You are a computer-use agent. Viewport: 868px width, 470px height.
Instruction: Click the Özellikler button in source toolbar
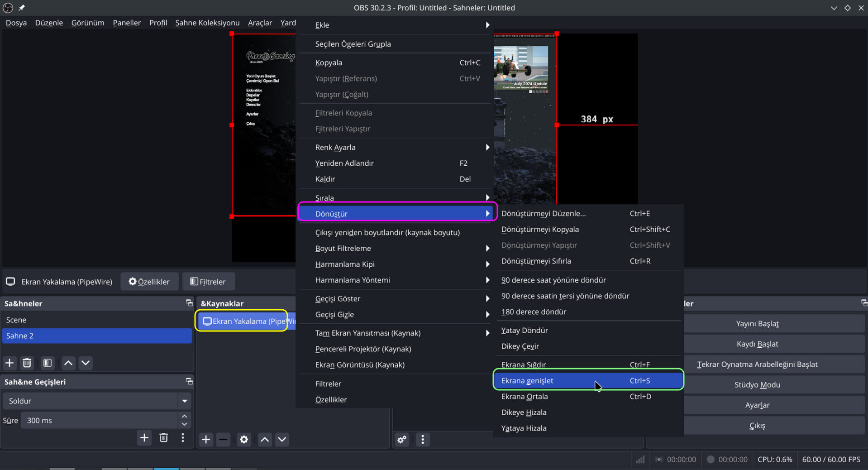(x=149, y=282)
